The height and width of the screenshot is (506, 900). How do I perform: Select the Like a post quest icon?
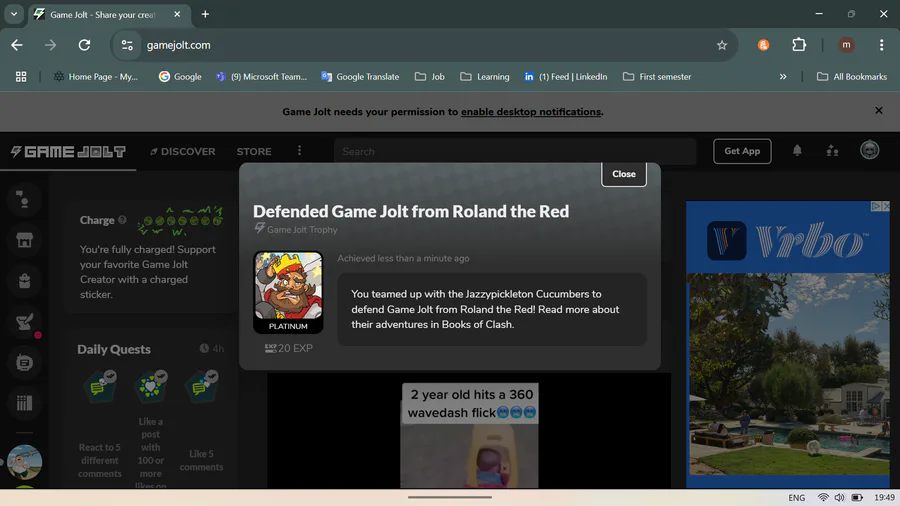coord(150,386)
